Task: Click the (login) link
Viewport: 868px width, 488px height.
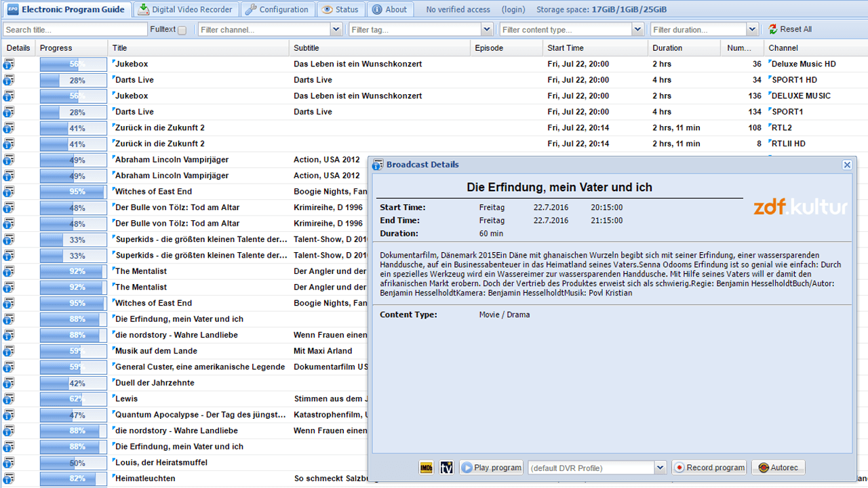Action: point(513,9)
